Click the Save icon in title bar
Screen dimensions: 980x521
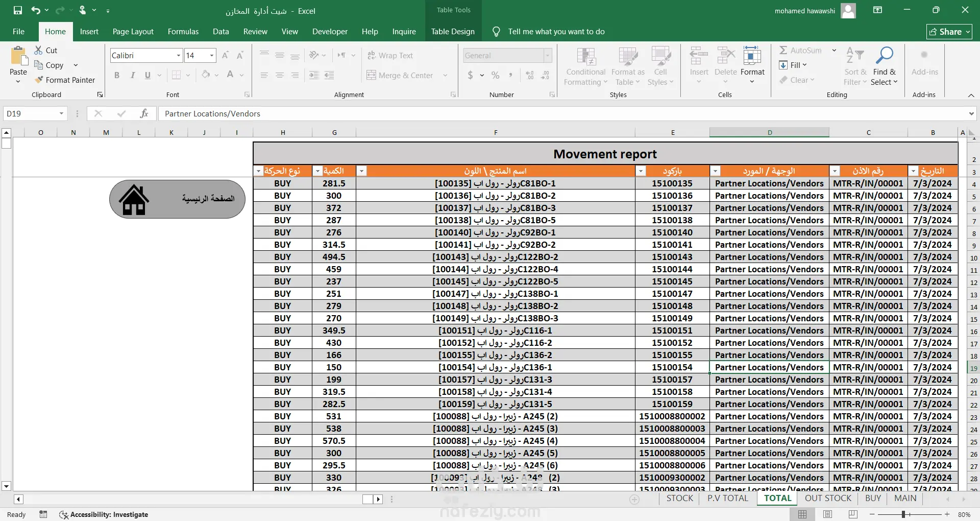[18, 10]
